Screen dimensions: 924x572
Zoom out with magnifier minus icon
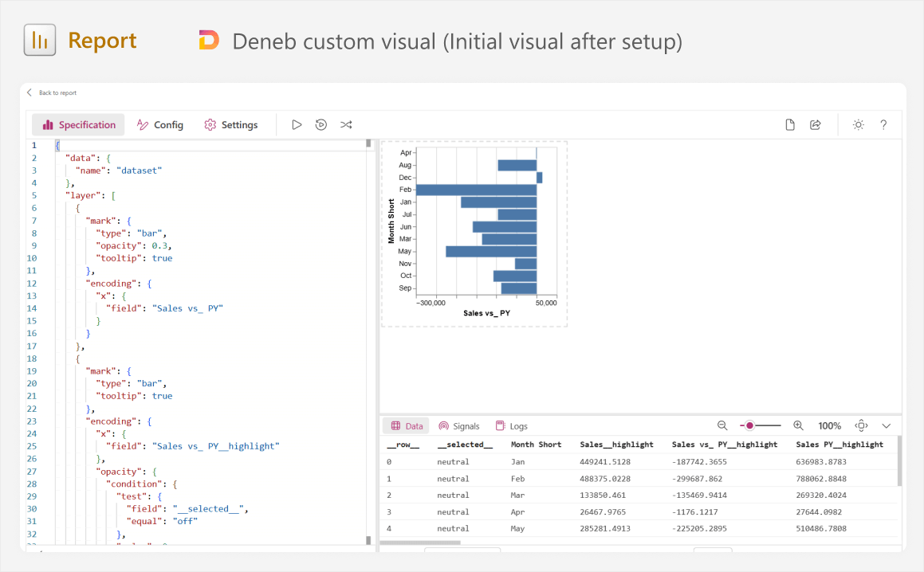(722, 425)
